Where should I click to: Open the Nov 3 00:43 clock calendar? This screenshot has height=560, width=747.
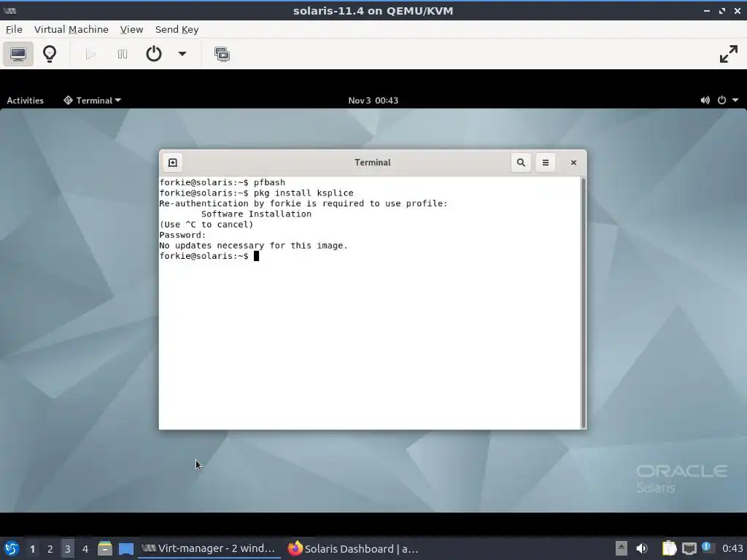tap(373, 101)
